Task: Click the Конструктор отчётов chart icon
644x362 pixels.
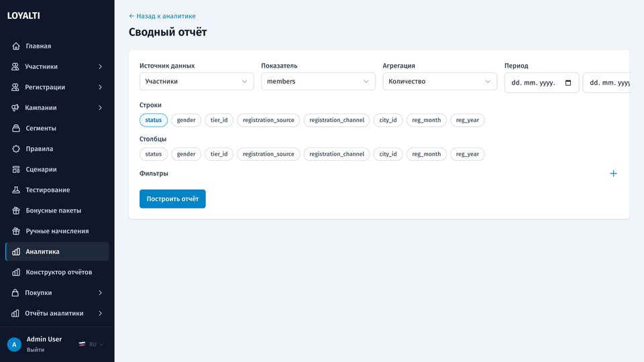Action: coord(16,272)
